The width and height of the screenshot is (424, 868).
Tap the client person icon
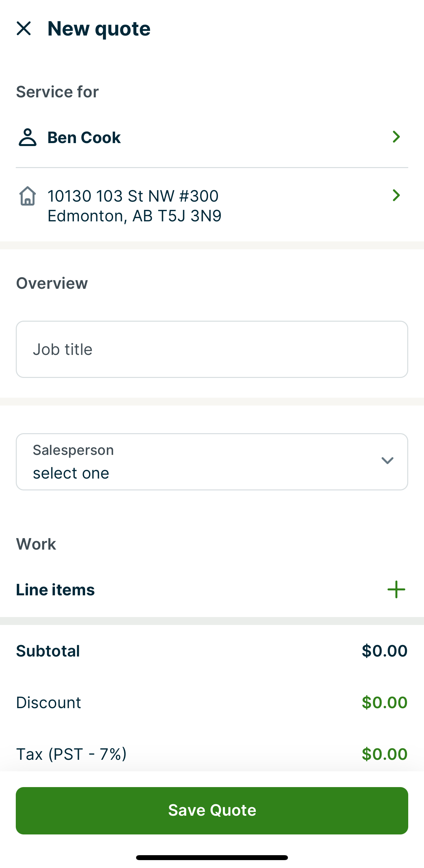tap(27, 137)
